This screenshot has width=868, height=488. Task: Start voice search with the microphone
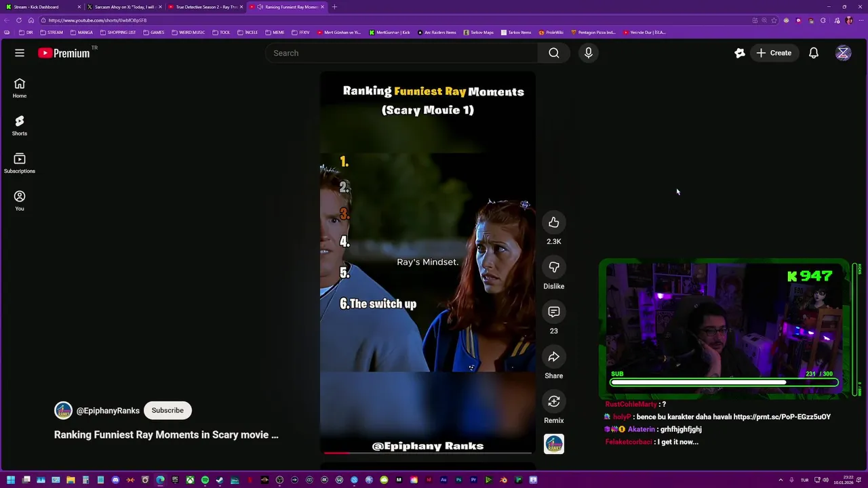[588, 53]
